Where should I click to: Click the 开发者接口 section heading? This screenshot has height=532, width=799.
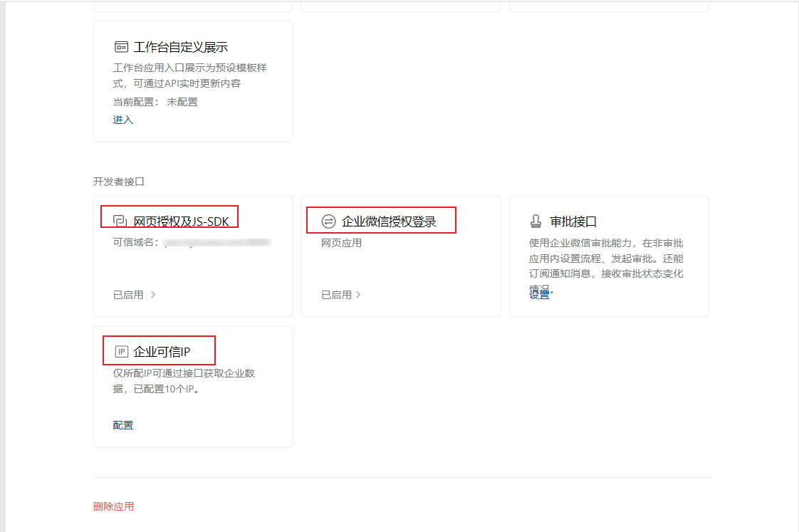[119, 182]
